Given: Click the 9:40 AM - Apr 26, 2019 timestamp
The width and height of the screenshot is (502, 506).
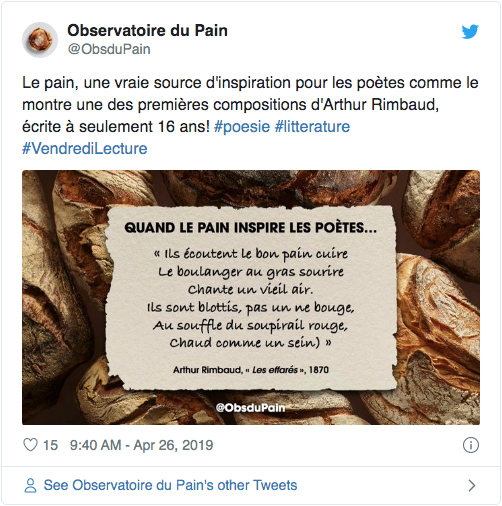Looking at the screenshot, I should 141,445.
